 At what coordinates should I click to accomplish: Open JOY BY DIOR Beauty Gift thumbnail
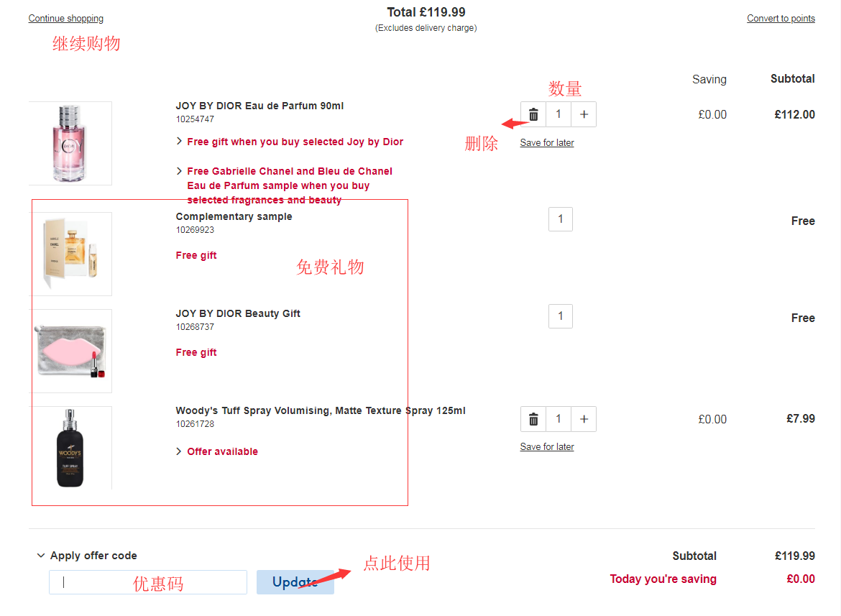70,351
